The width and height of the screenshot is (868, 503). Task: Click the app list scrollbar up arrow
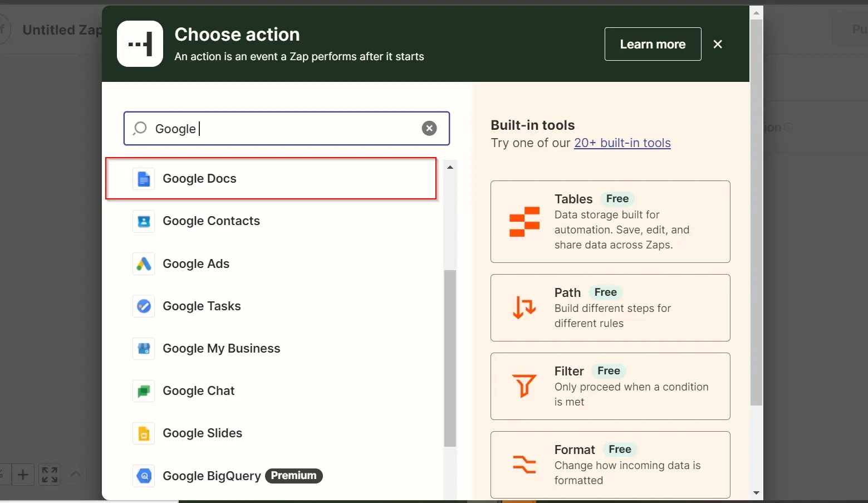pyautogui.click(x=450, y=167)
